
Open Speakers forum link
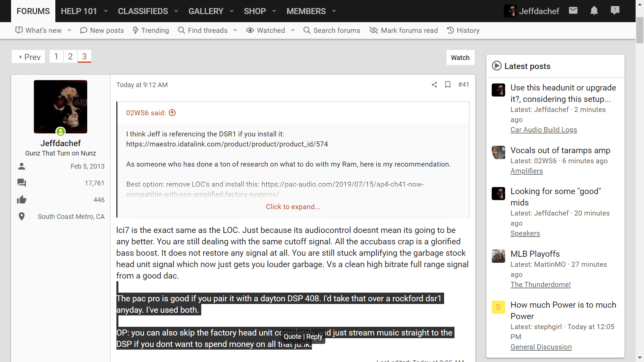[525, 233]
